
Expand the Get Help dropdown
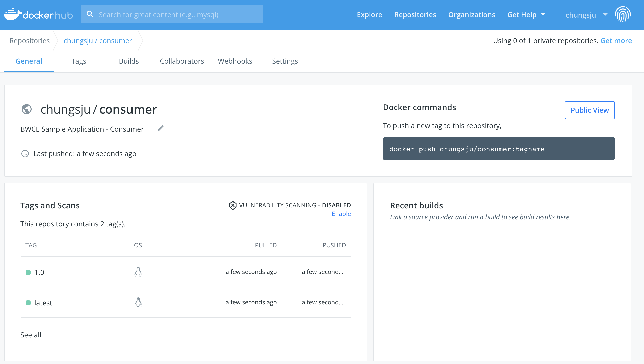[x=526, y=15]
